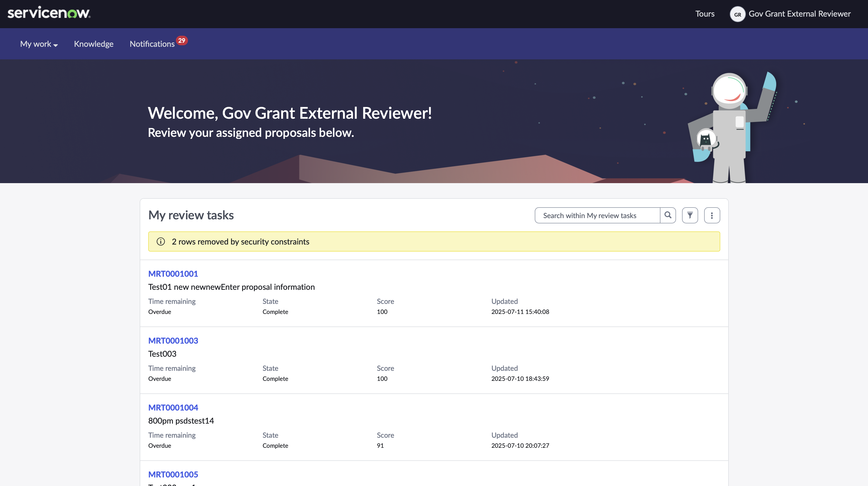Click the Updated value 2025-07-10 18:43:59

(x=520, y=379)
